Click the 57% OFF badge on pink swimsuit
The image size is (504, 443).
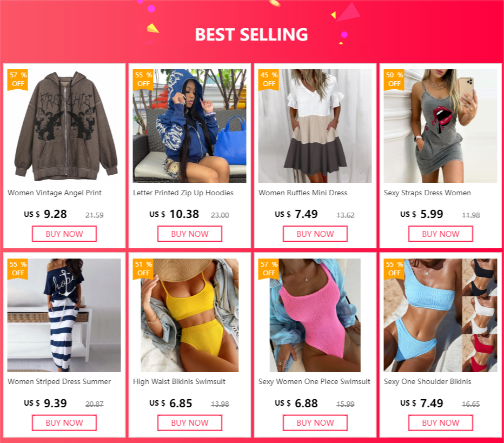coord(268,269)
